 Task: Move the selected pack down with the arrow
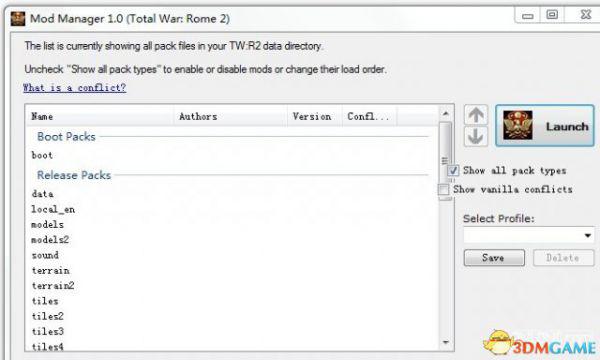click(x=476, y=136)
